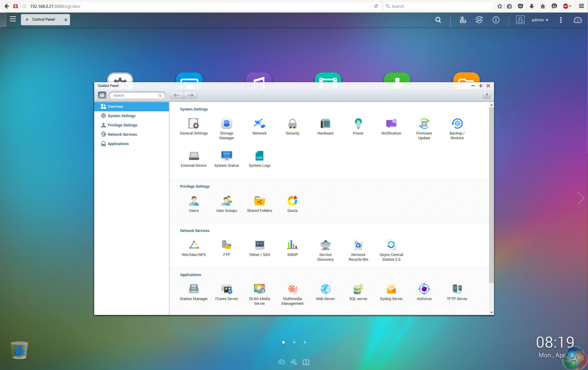
Task: Open the admin user dropdown
Action: pos(540,20)
